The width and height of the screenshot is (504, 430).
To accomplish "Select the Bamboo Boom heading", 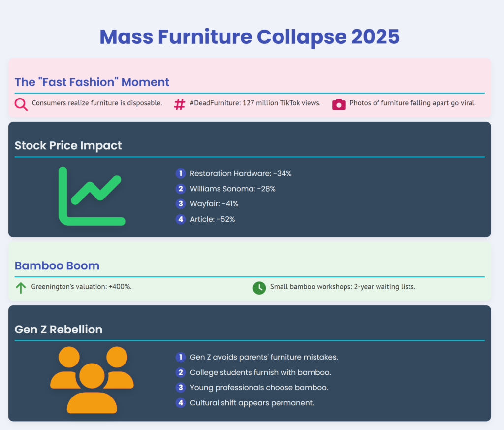I will 57,266.
